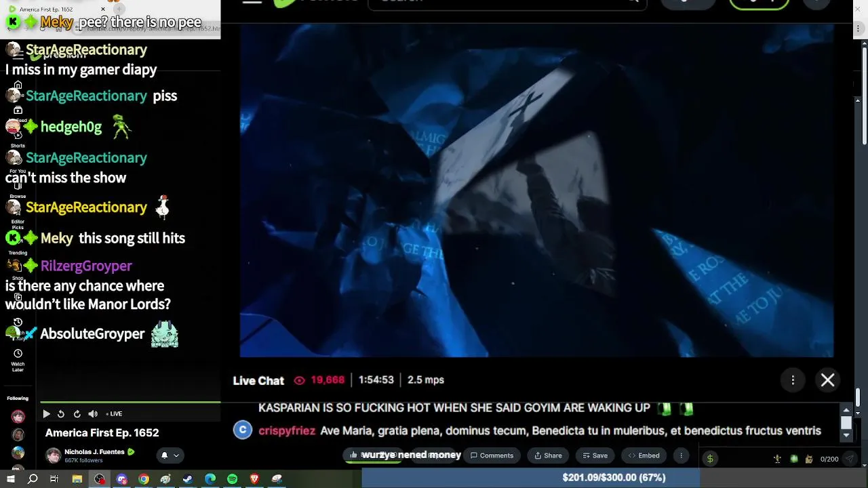This screenshot has width=868, height=488.
Task: Share this video
Action: click(x=549, y=455)
